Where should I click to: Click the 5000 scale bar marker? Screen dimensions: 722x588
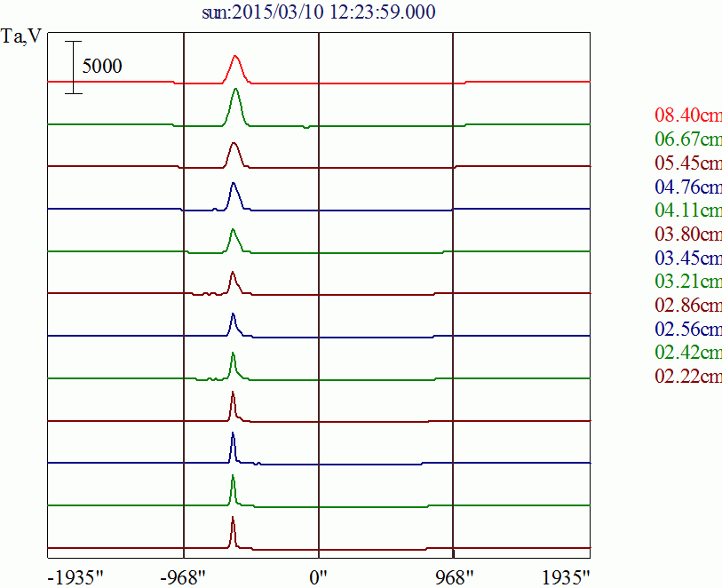click(x=73, y=68)
